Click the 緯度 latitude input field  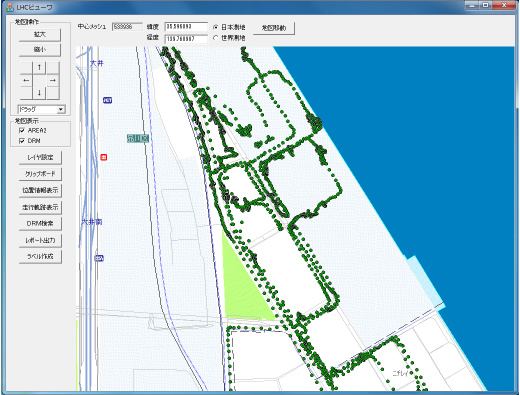click(x=186, y=27)
